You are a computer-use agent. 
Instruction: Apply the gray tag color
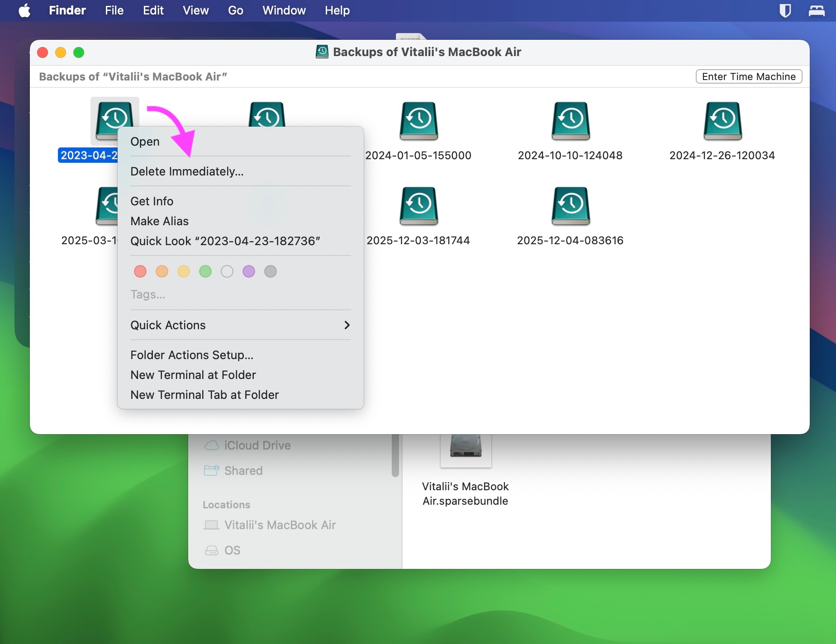(271, 271)
